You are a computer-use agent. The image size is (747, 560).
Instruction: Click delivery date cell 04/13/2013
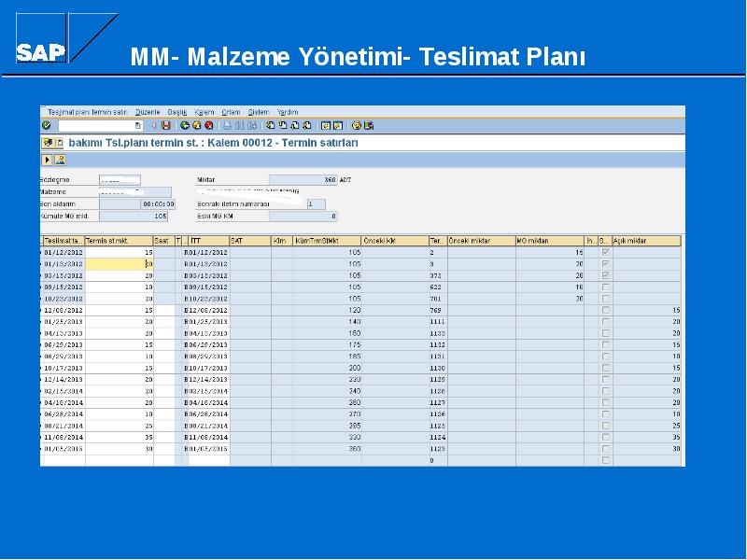[x=63, y=333]
